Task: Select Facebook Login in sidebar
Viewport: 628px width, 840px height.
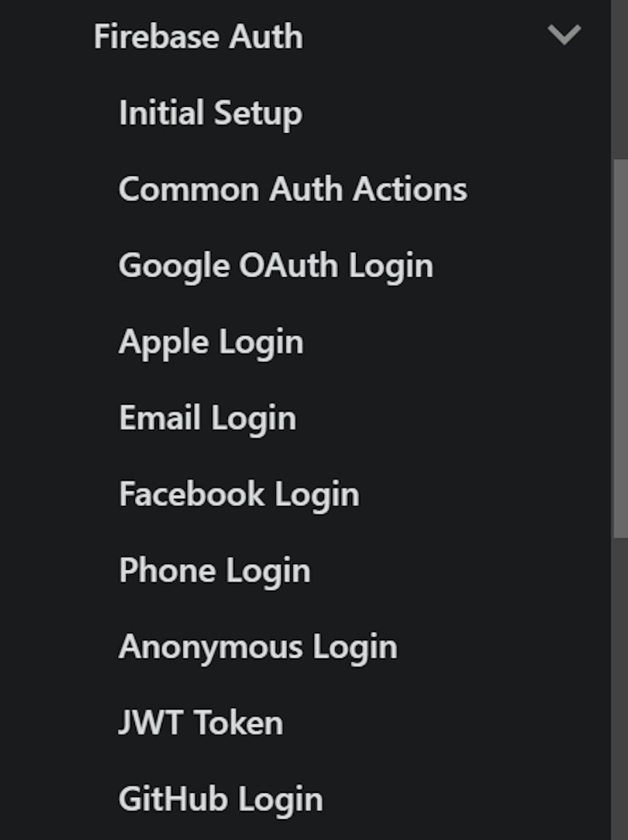Action: (239, 494)
